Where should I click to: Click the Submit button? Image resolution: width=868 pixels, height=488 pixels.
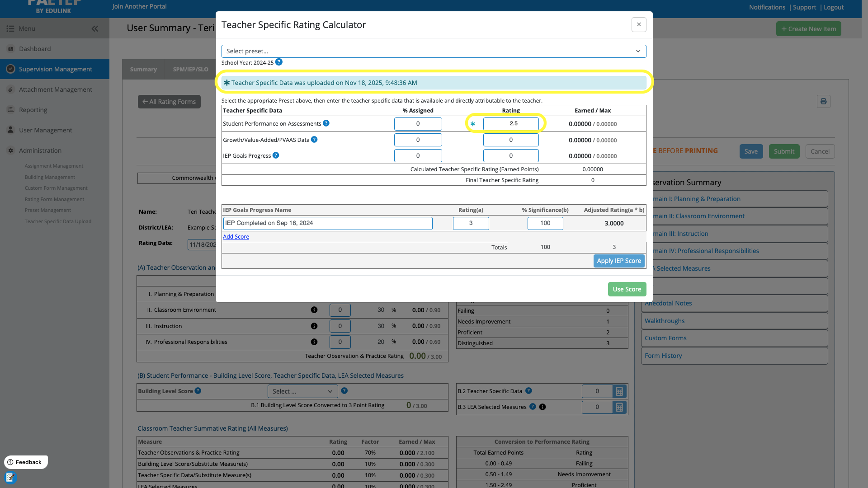pyautogui.click(x=784, y=151)
